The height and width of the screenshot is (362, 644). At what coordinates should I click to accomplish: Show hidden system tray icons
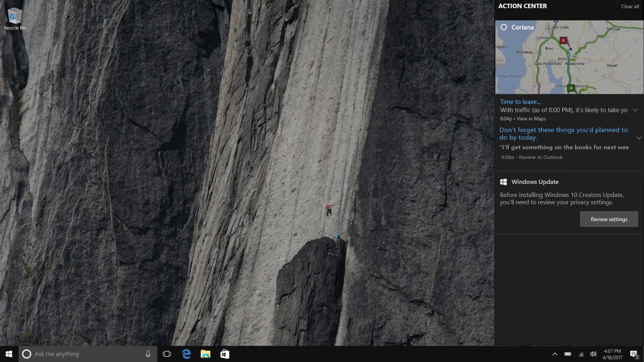click(555, 354)
